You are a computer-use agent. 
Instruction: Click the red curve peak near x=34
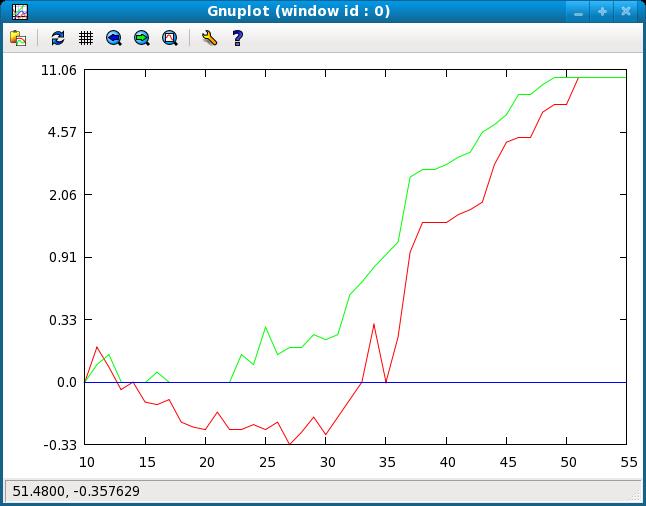(374, 325)
